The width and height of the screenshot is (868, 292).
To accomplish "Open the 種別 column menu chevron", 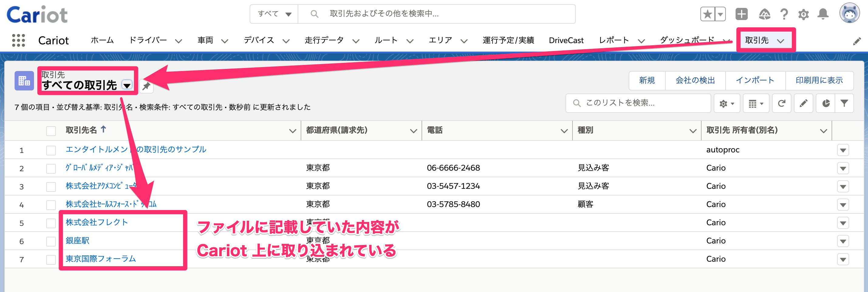I will pos(693,131).
